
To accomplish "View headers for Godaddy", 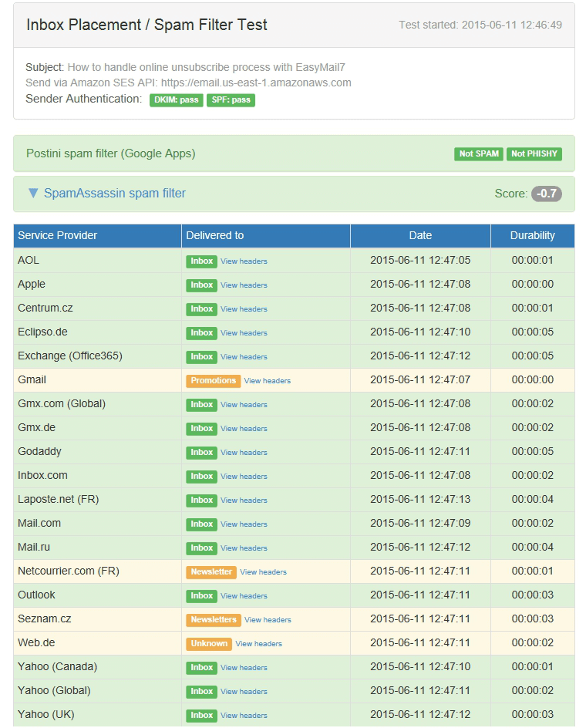I will click(244, 453).
